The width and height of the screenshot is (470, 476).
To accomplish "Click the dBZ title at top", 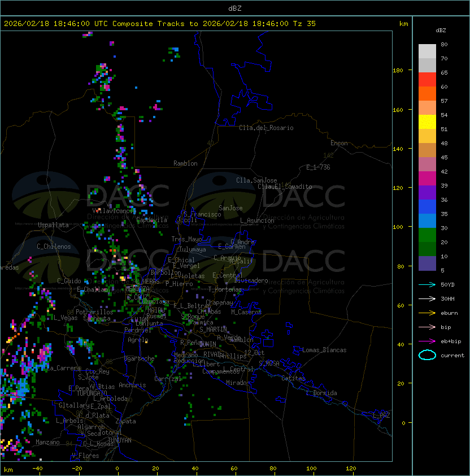I will (x=235, y=8).
